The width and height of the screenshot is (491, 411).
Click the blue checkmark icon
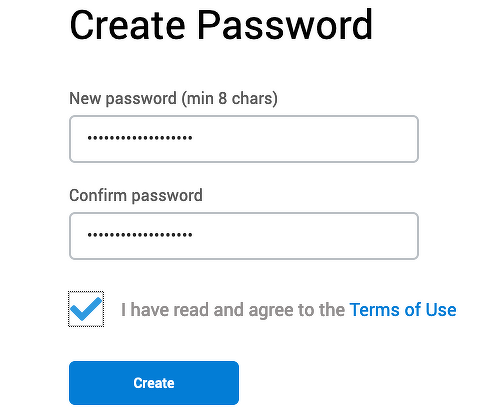pyautogui.click(x=86, y=309)
